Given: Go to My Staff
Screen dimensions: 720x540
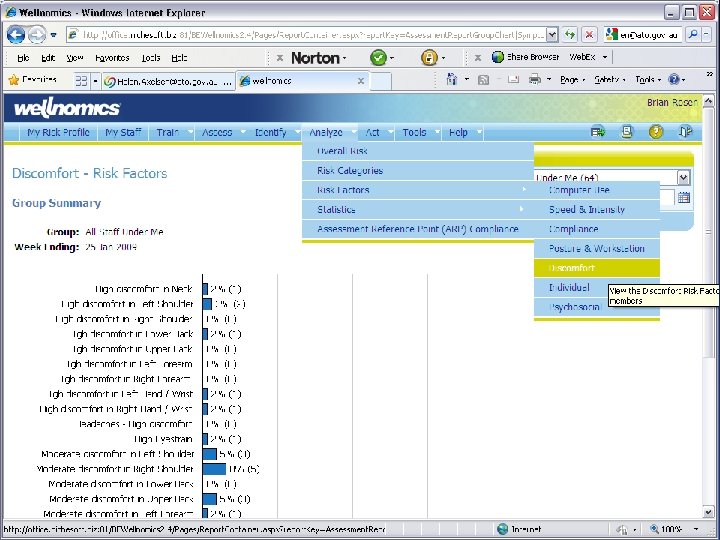Looking at the screenshot, I should point(123,132).
